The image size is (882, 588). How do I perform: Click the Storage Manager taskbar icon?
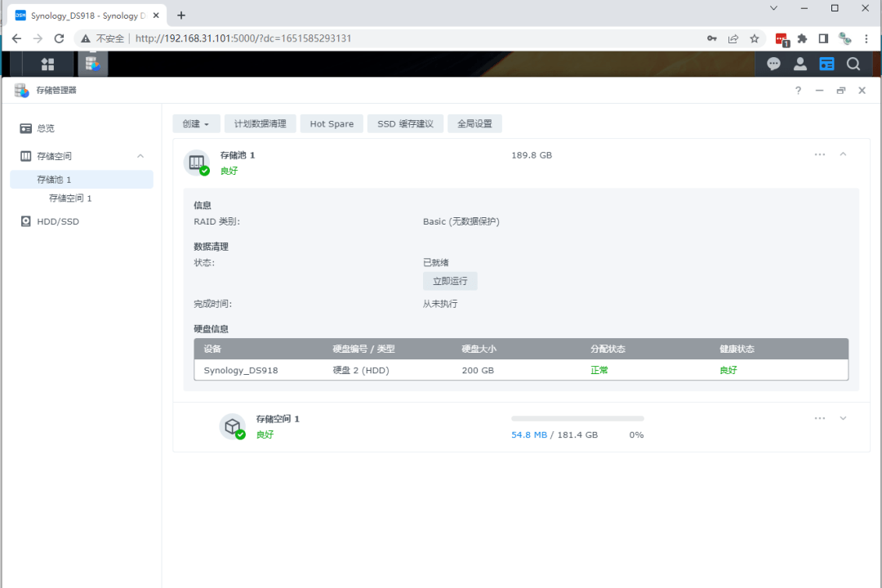92,63
